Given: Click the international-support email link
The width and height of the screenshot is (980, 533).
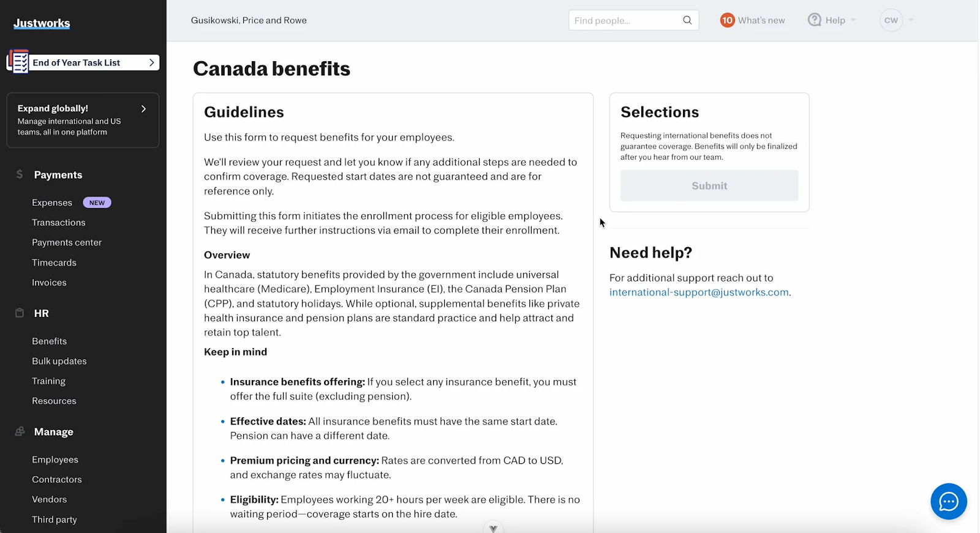Looking at the screenshot, I should coord(698,293).
